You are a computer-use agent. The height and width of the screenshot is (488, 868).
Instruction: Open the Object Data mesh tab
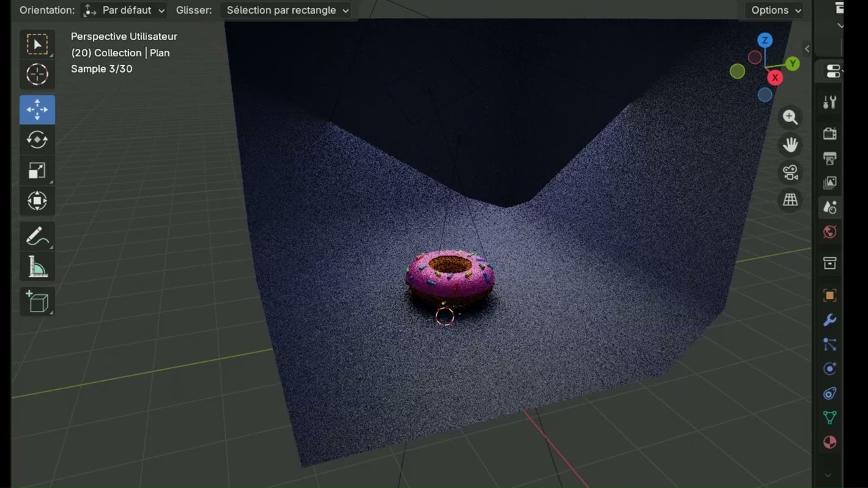pos(830,418)
